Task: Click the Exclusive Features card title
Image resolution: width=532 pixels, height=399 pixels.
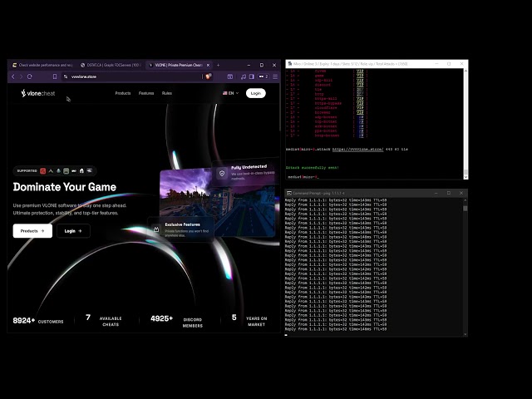Action: tap(182, 224)
